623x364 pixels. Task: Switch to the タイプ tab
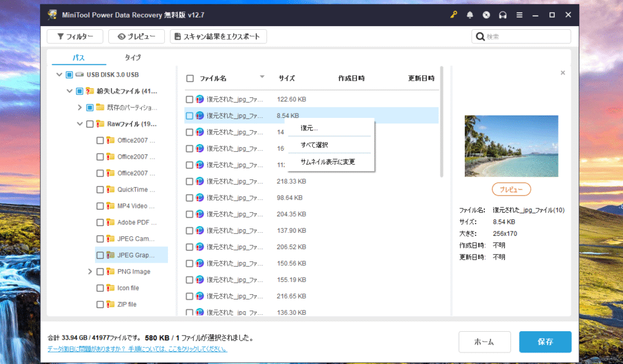(133, 58)
